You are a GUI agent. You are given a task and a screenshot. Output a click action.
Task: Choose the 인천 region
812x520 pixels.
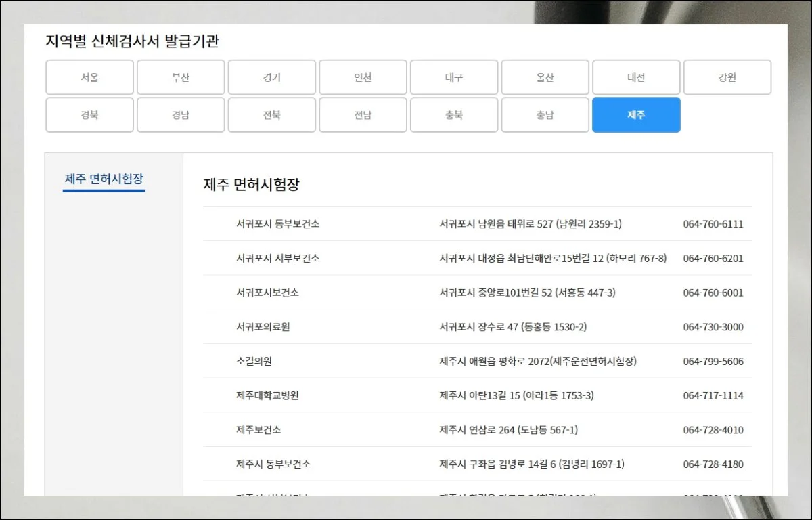pos(363,77)
